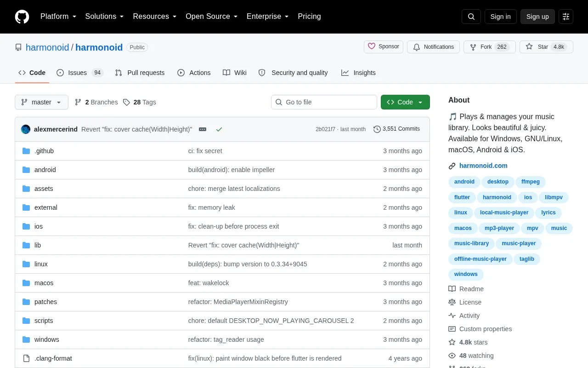Click the linux folder icon
Viewport: 588px width, 368px height.
click(x=26, y=264)
